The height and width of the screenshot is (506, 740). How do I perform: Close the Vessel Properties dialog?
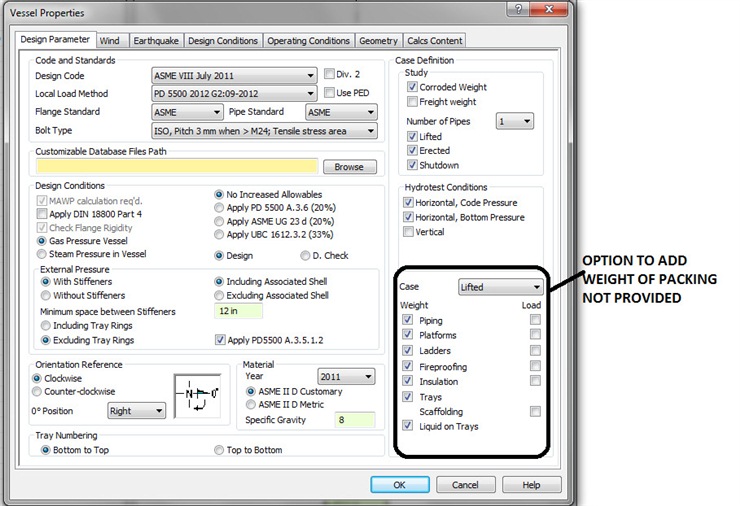coord(548,9)
